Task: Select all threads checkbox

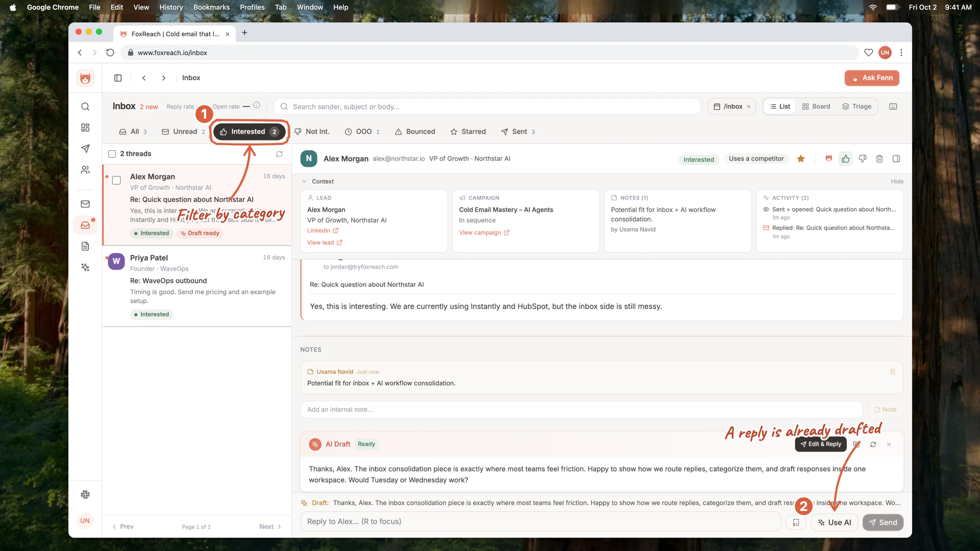Action: [112, 154]
